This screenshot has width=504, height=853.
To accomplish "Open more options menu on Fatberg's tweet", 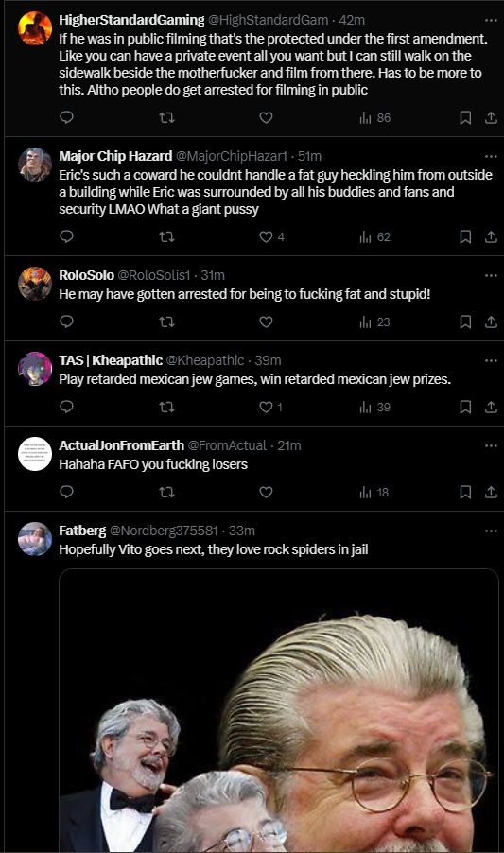I will (x=491, y=531).
